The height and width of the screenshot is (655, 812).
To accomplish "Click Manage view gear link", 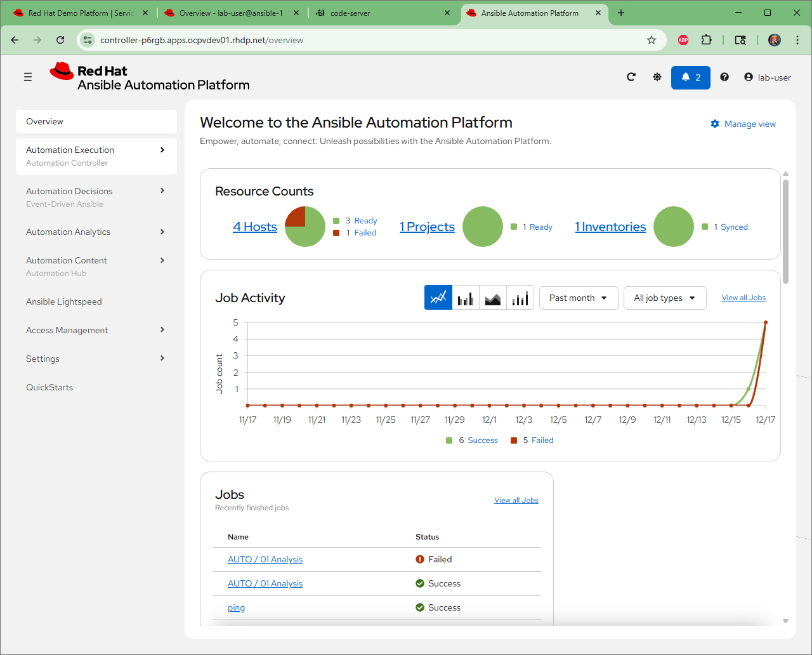I will pos(743,124).
